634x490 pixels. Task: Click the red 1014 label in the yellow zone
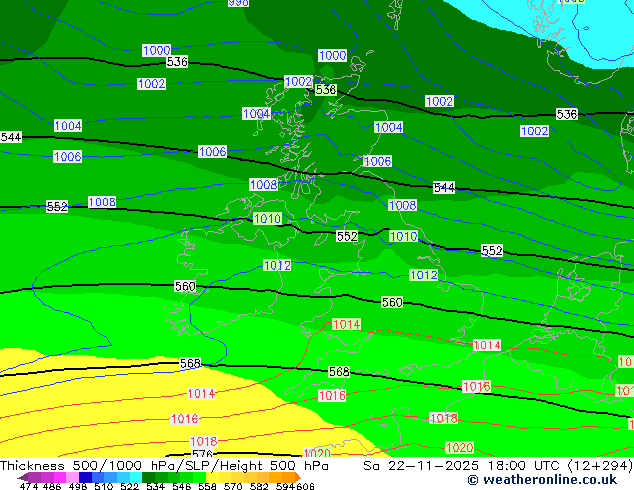pyautogui.click(x=201, y=393)
